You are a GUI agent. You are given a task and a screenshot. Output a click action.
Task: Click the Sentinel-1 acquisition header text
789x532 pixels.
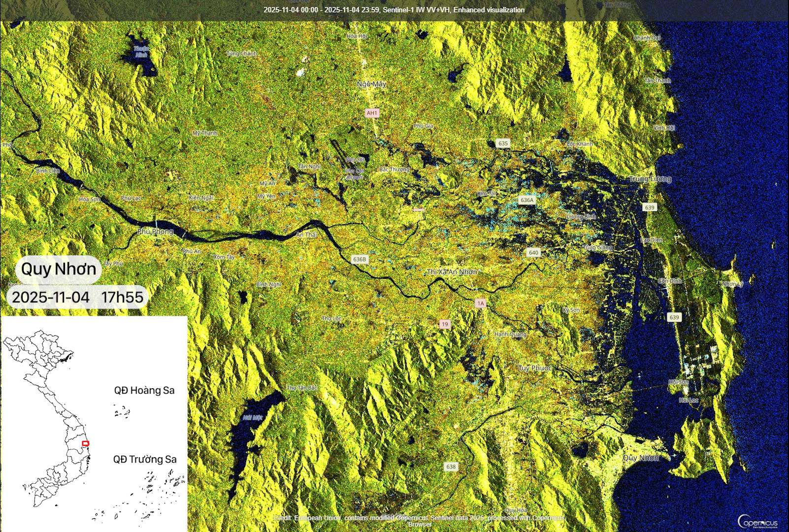click(x=394, y=10)
